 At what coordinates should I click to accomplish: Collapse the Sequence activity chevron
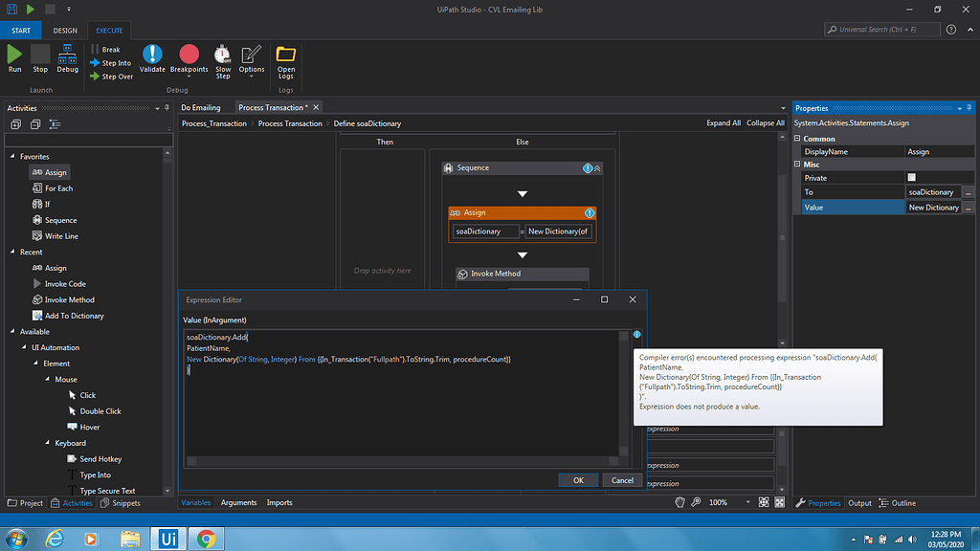(x=598, y=168)
